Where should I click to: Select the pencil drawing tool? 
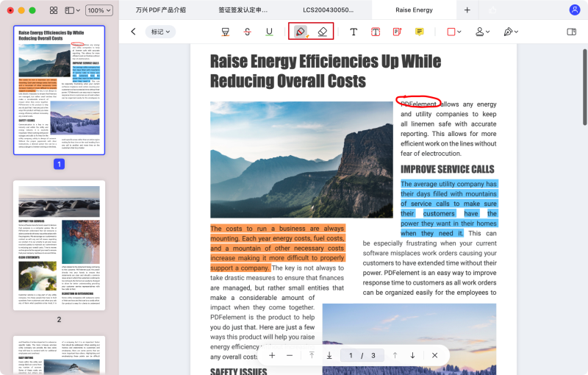point(301,32)
